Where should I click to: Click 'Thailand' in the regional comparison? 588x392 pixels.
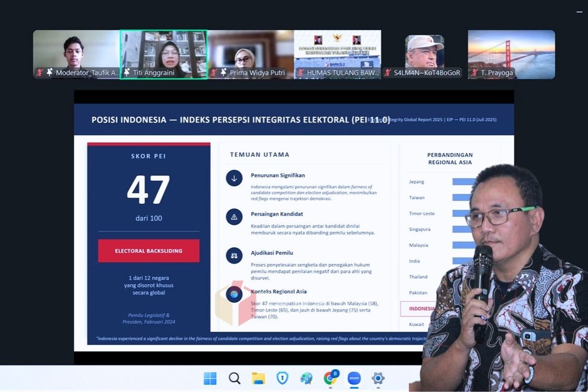[x=418, y=277]
